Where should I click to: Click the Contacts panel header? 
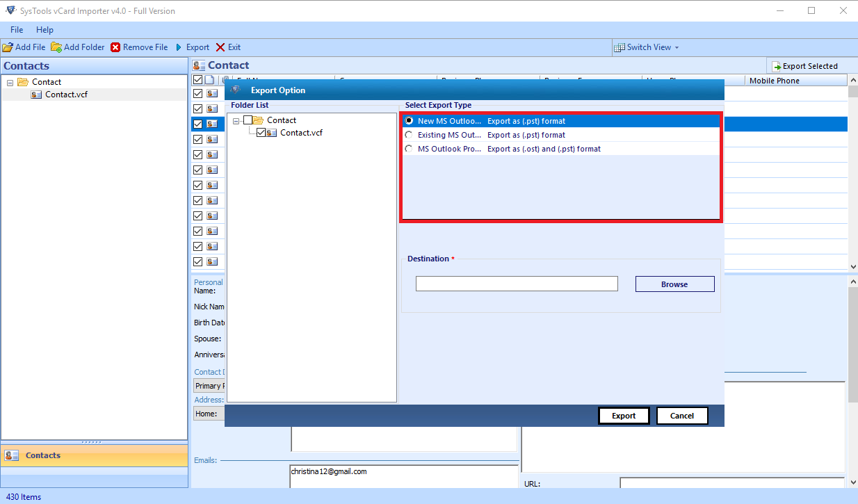pos(95,66)
